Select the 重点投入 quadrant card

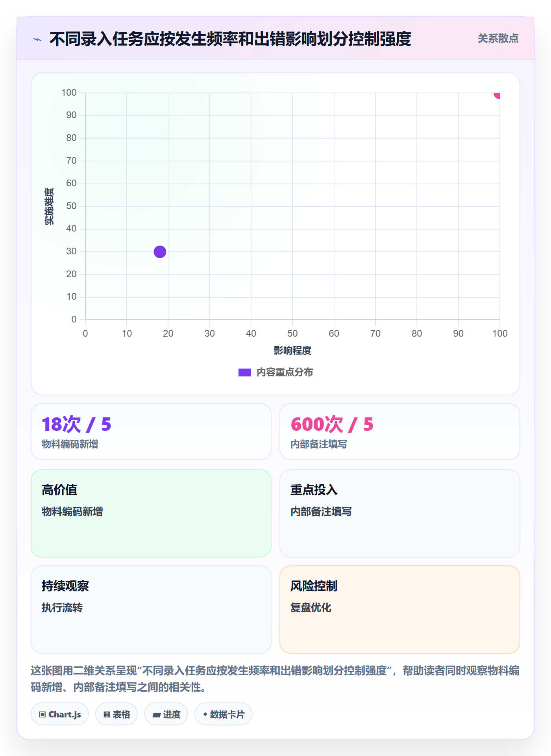(x=400, y=513)
